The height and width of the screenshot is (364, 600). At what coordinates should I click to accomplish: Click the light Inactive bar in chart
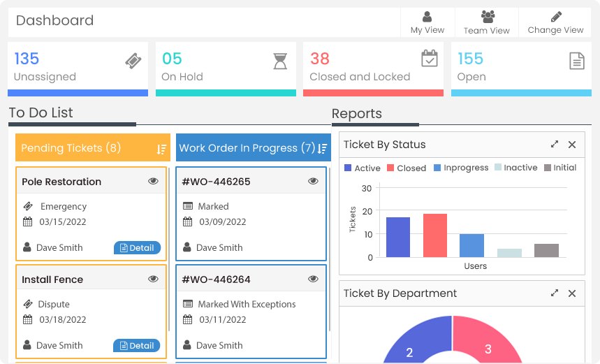(x=509, y=253)
